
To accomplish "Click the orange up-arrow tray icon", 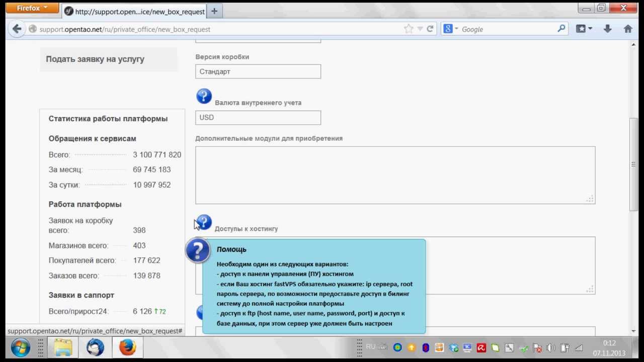I will [412, 347].
